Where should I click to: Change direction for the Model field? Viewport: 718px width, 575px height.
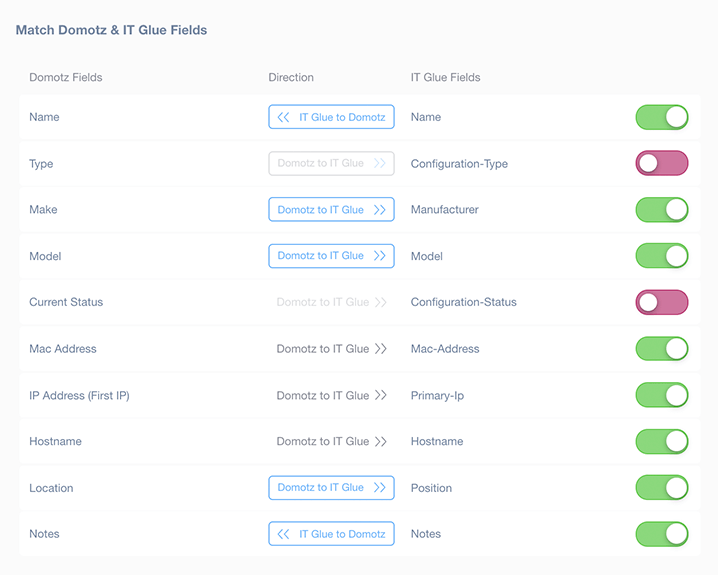pyautogui.click(x=332, y=256)
